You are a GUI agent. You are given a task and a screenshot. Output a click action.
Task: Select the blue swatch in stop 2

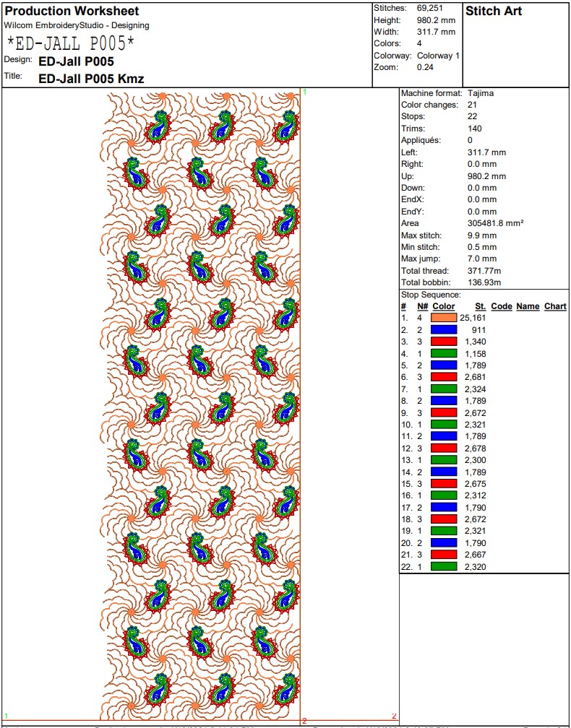click(x=444, y=330)
